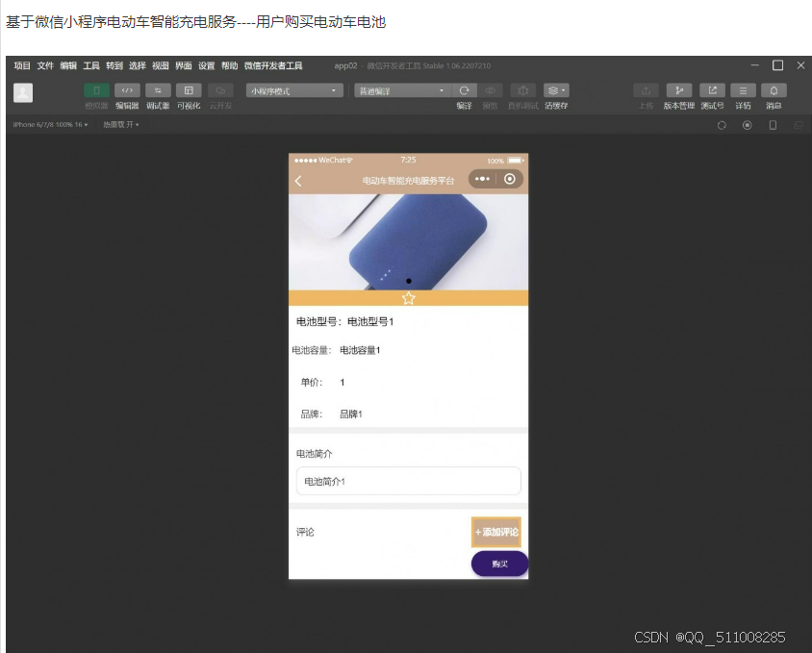Open the 小程序模式 mode dropdown

pyautogui.click(x=293, y=88)
